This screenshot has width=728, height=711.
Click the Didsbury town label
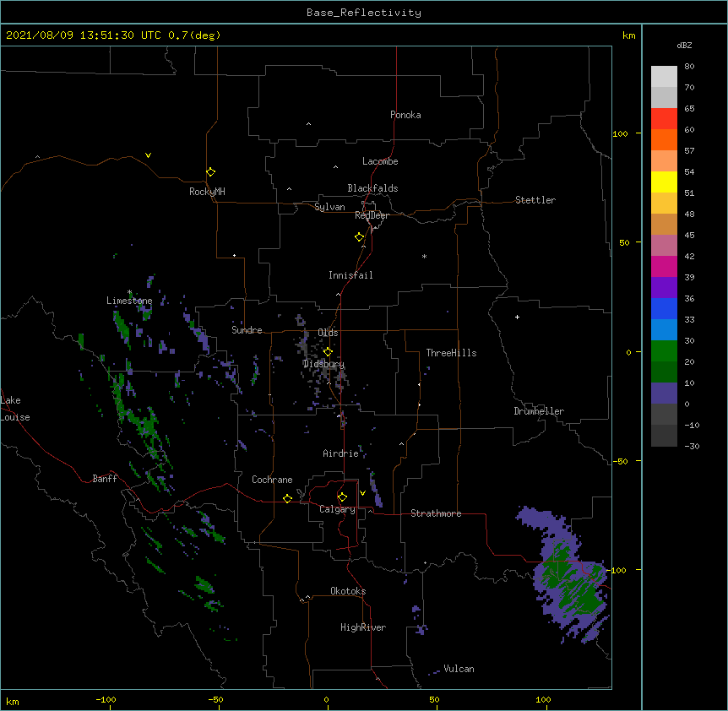click(323, 364)
